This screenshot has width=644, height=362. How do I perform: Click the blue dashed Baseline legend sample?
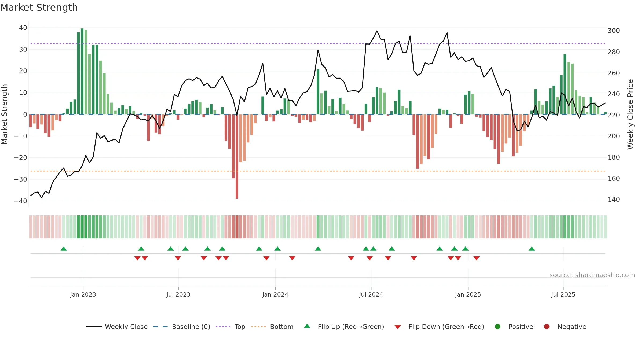160,327
